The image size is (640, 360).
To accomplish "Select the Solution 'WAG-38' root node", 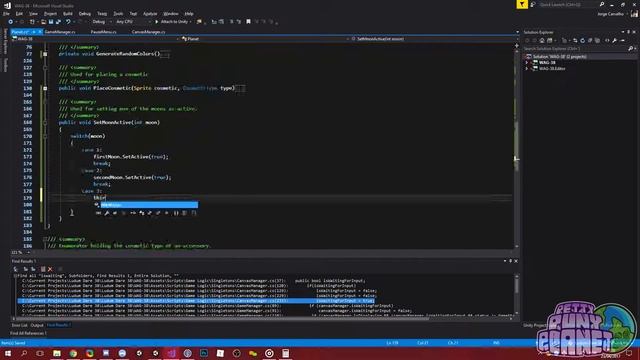I will point(559,57).
